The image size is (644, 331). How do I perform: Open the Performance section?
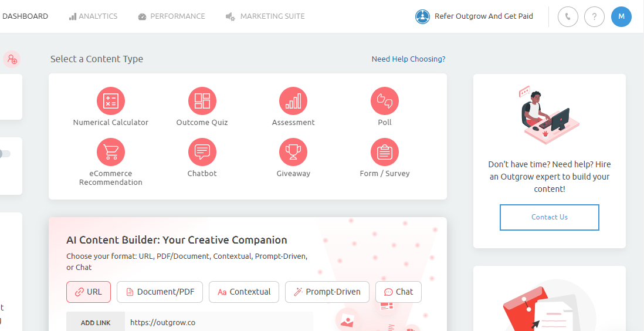172,16
